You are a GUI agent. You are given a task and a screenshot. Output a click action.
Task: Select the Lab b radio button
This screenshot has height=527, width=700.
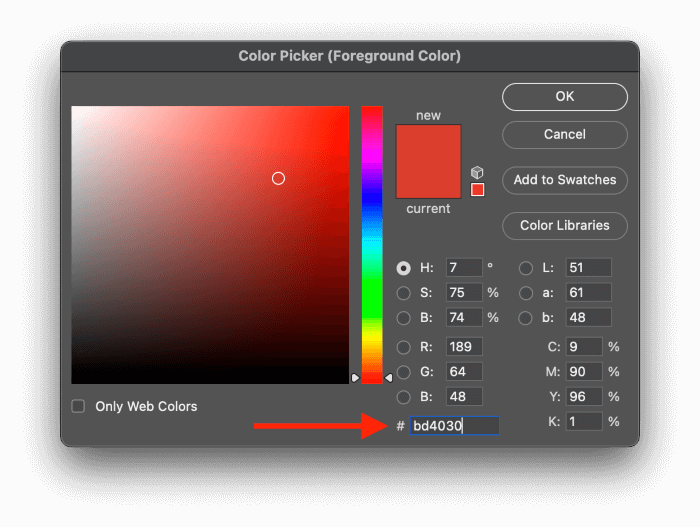(525, 318)
